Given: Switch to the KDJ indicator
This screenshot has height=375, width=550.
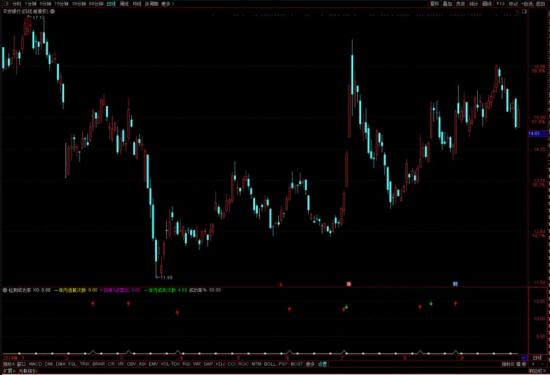Looking at the screenshot, I should (220, 364).
